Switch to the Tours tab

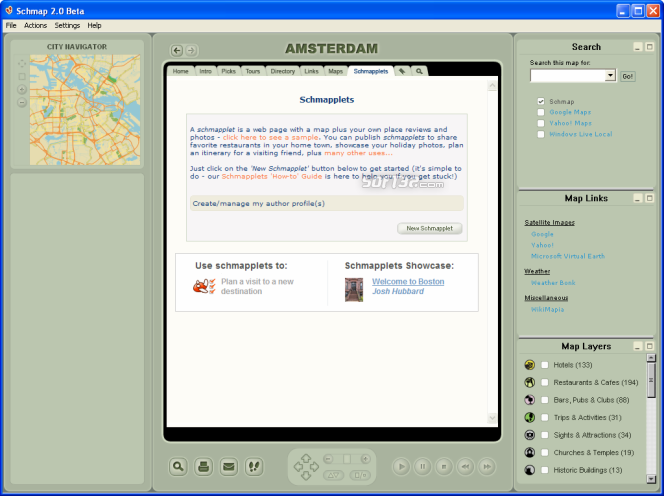tap(253, 71)
